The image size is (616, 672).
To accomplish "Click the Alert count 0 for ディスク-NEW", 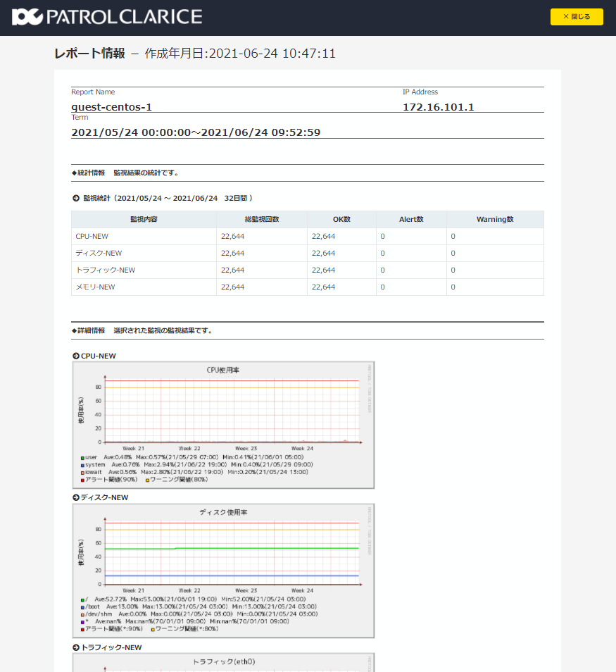I will (382, 254).
